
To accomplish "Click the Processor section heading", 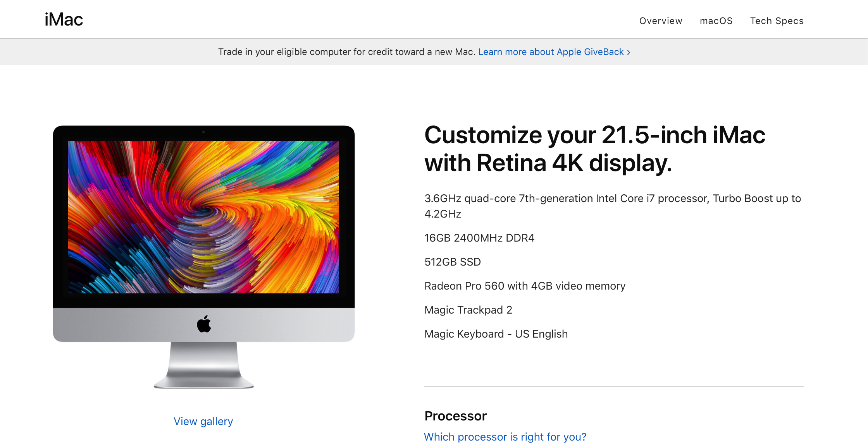I will [x=455, y=416].
